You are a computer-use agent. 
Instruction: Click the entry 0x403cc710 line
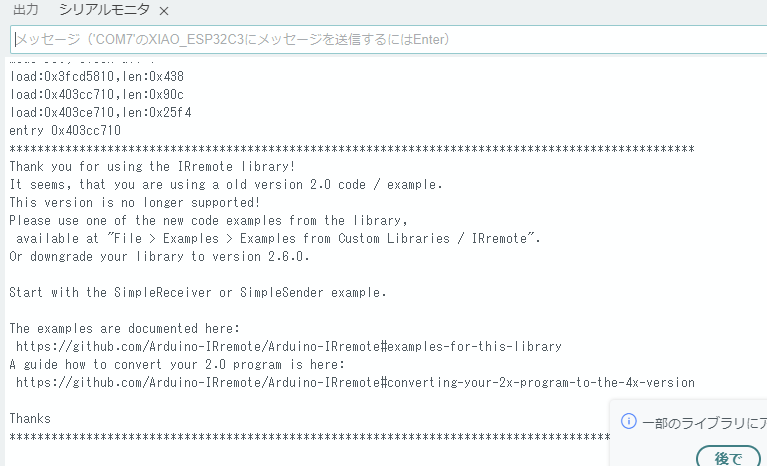point(65,130)
